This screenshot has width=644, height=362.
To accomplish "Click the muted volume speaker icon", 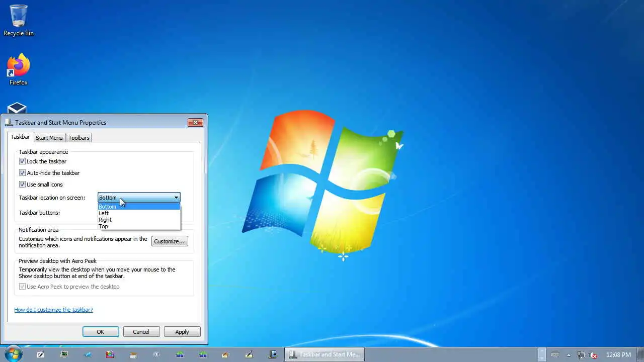I will (593, 354).
